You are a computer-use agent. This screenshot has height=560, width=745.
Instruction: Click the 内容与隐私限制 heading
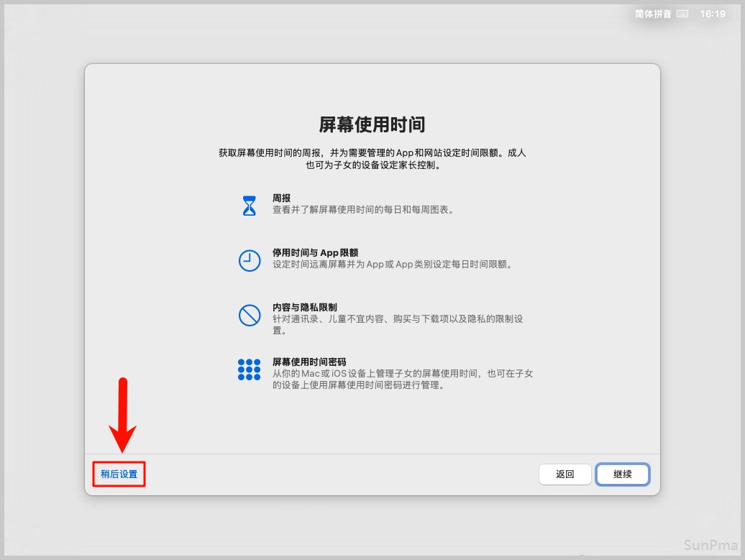click(304, 307)
